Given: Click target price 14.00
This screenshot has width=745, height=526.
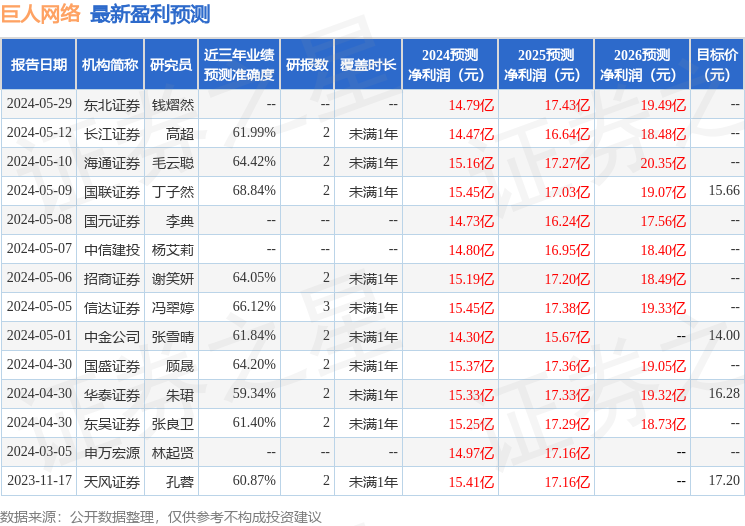Looking at the screenshot, I should (724, 335).
